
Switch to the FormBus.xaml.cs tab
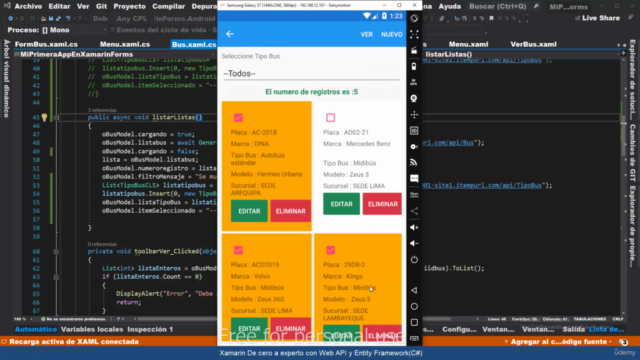[x=46, y=44]
